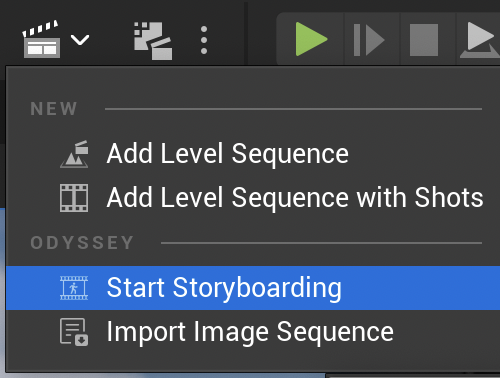The height and width of the screenshot is (378, 500).
Task: Click the frame advance skip button
Action: point(369,40)
